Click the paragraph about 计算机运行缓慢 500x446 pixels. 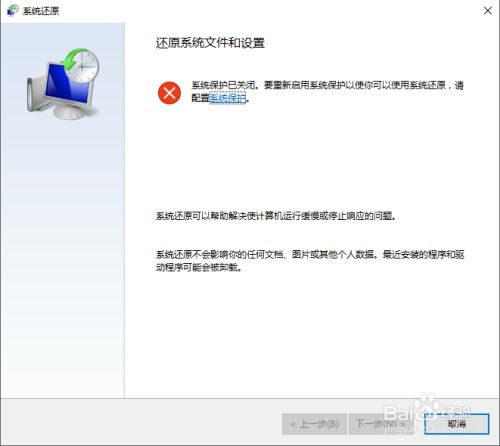[276, 216]
